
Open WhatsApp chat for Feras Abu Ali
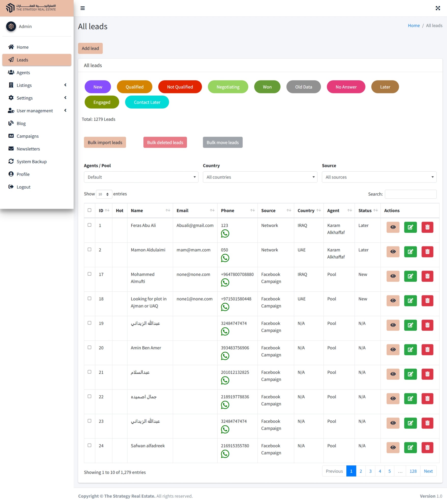point(225,234)
